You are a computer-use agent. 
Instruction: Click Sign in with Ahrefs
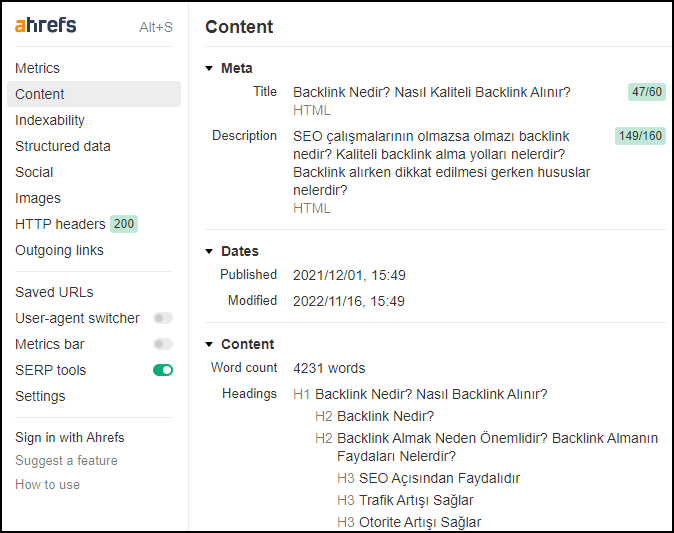pos(70,438)
